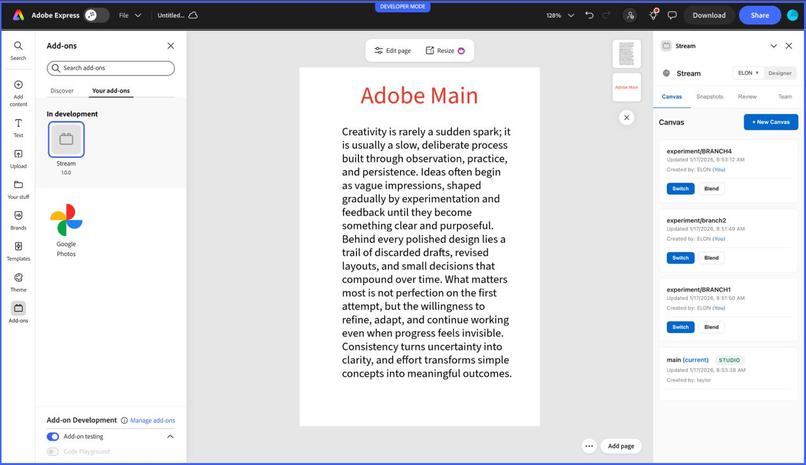Open the Manage add-ons link

click(x=152, y=420)
